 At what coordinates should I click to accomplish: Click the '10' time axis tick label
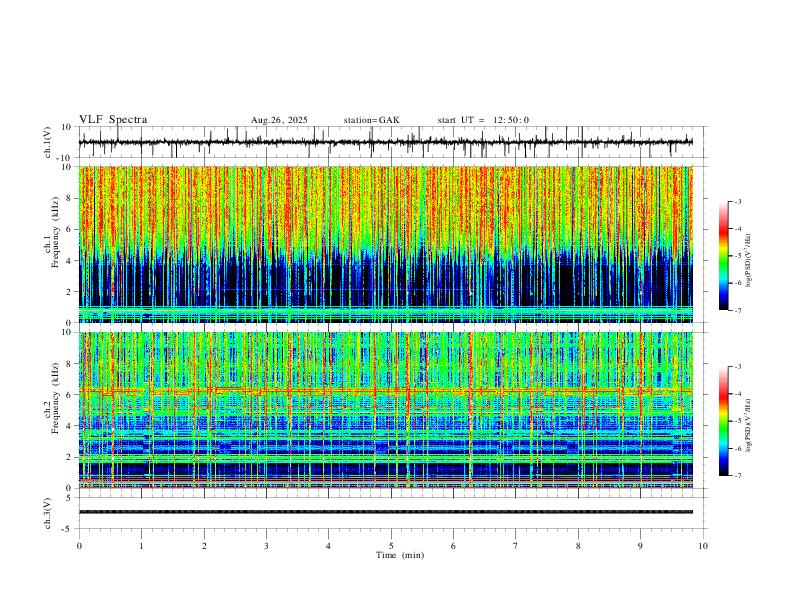coord(703,546)
